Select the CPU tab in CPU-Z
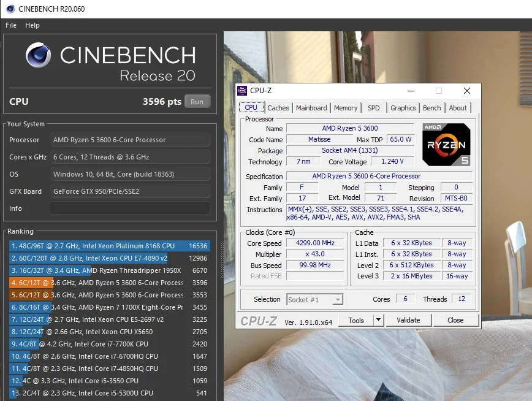 251,107
